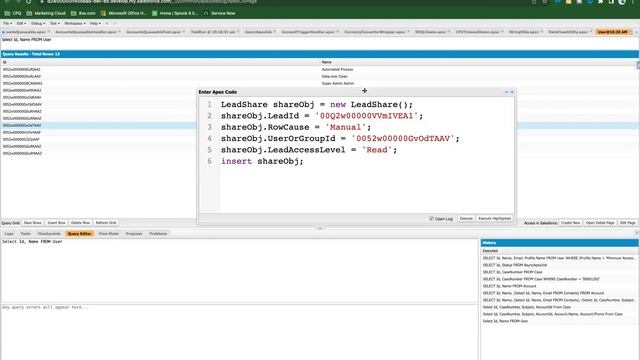This screenshot has width=640, height=360.
Task: Switch to the View State tab
Action: tap(109, 234)
